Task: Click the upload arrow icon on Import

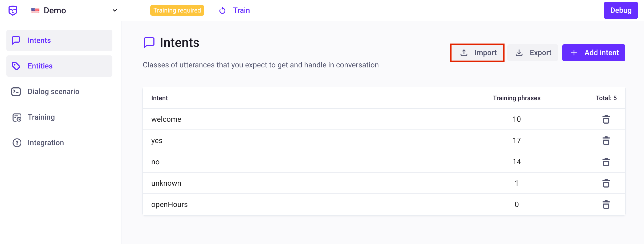Action: pyautogui.click(x=464, y=53)
